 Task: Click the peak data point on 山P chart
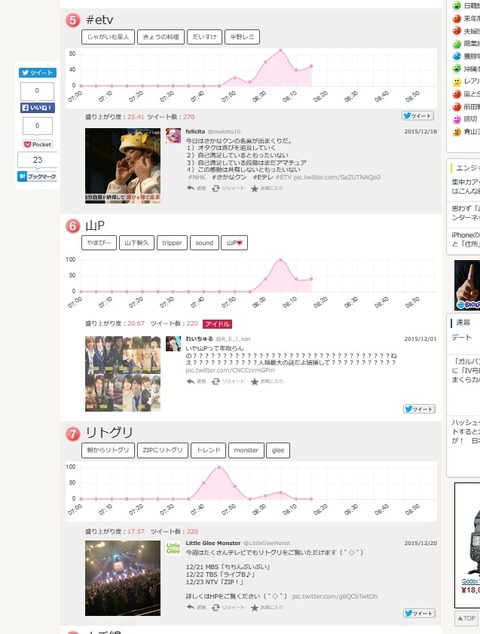tap(281, 260)
